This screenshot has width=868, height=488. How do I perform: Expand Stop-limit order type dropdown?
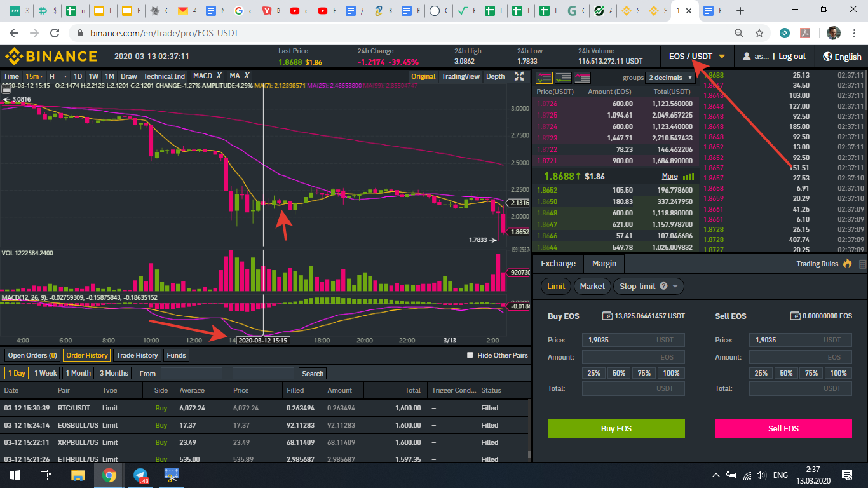[x=675, y=287]
